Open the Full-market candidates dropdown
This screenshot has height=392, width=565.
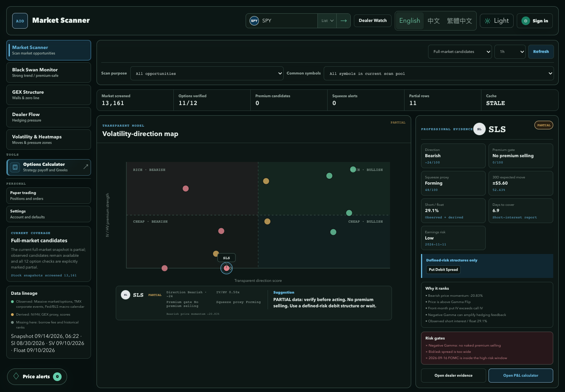[x=460, y=52]
